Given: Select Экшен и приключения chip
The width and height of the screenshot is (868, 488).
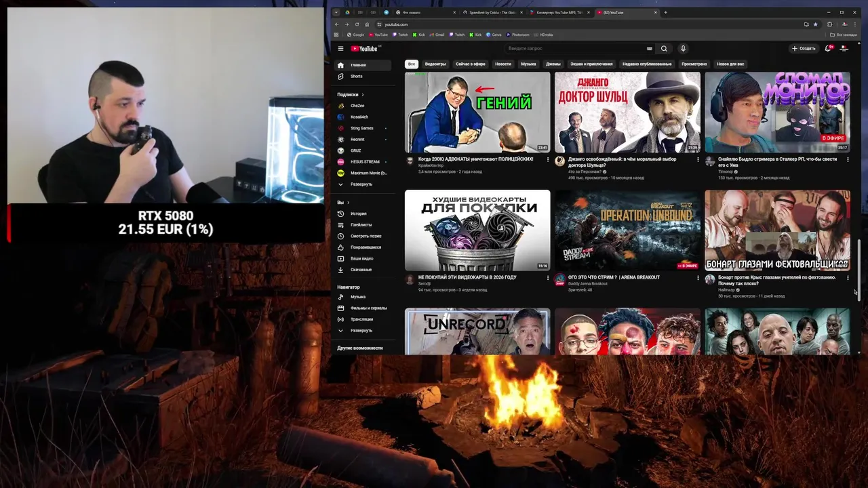Looking at the screenshot, I should (591, 64).
